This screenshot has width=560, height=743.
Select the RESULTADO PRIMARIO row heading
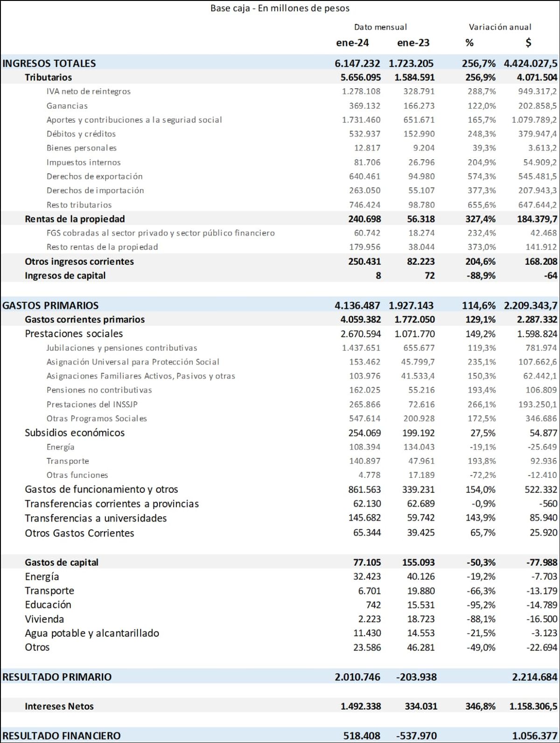click(57, 677)
